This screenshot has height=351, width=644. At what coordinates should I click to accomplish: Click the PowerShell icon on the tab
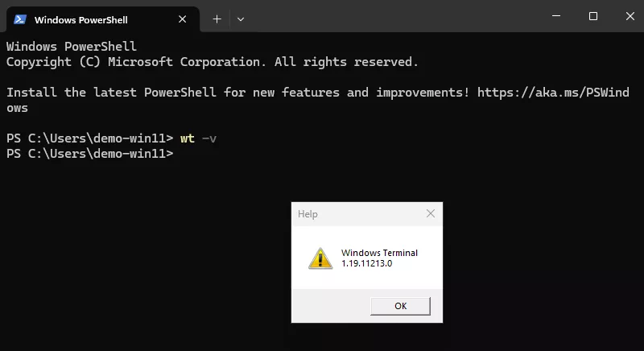pos(20,19)
